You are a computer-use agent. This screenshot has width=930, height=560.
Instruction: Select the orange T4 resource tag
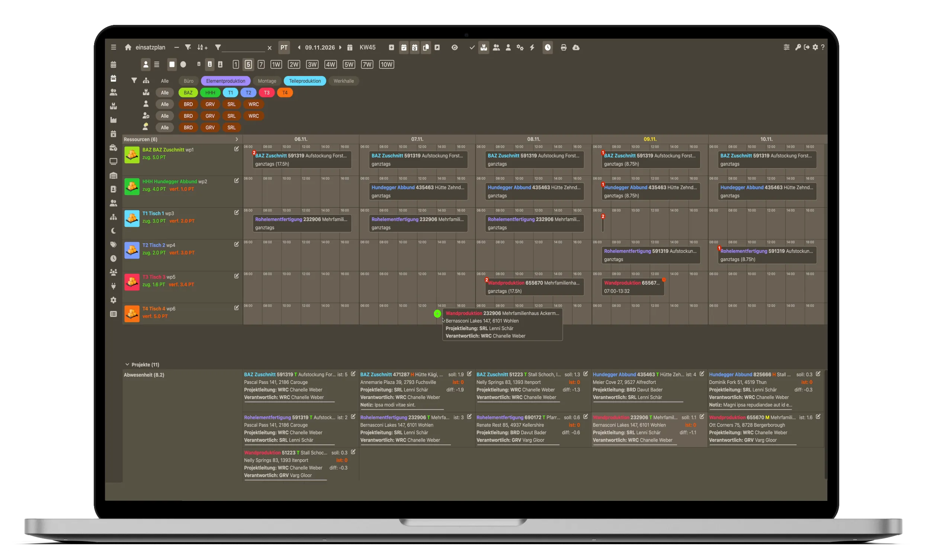point(285,93)
